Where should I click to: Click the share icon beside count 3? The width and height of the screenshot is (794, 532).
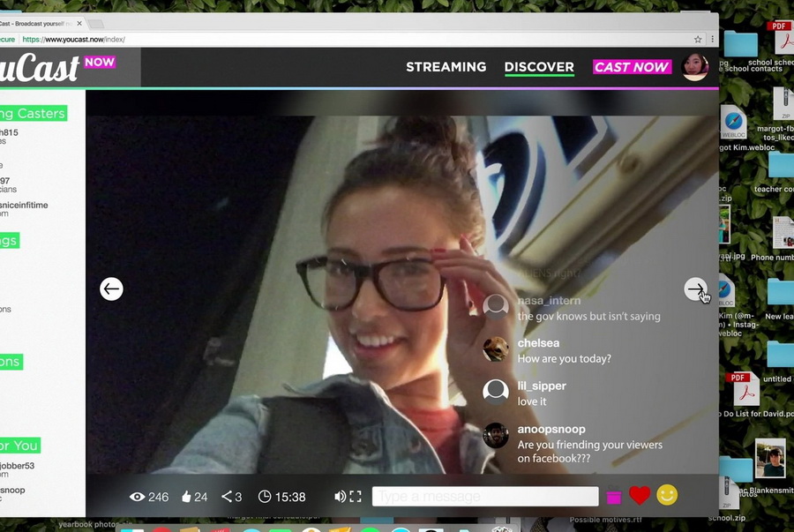[x=227, y=497]
